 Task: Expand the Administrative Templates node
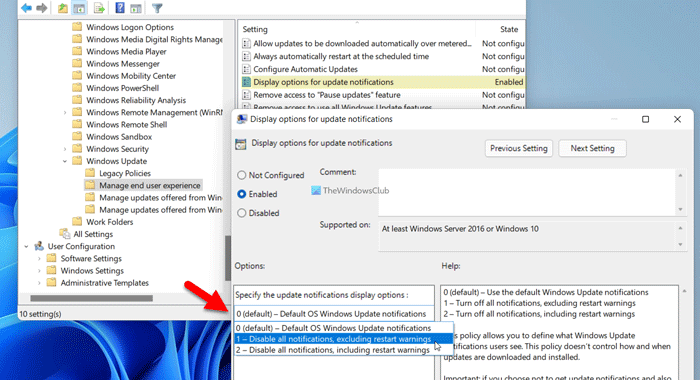[39, 283]
